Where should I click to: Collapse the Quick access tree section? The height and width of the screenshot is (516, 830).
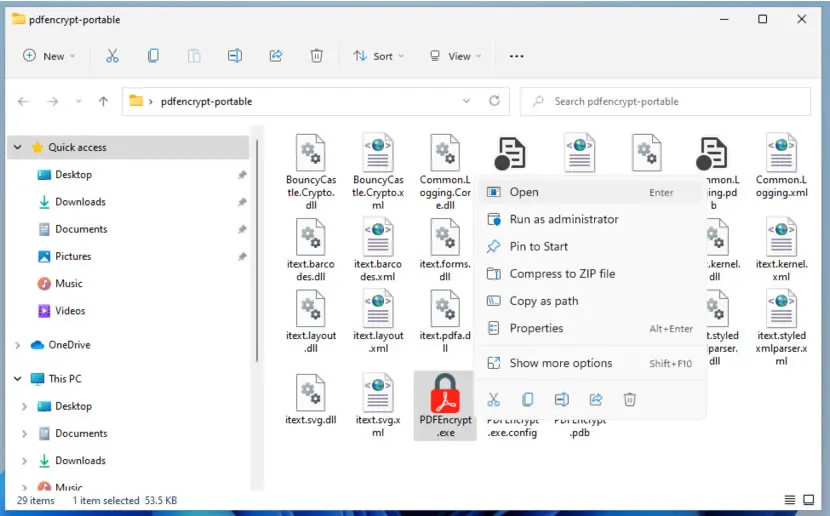tap(18, 147)
